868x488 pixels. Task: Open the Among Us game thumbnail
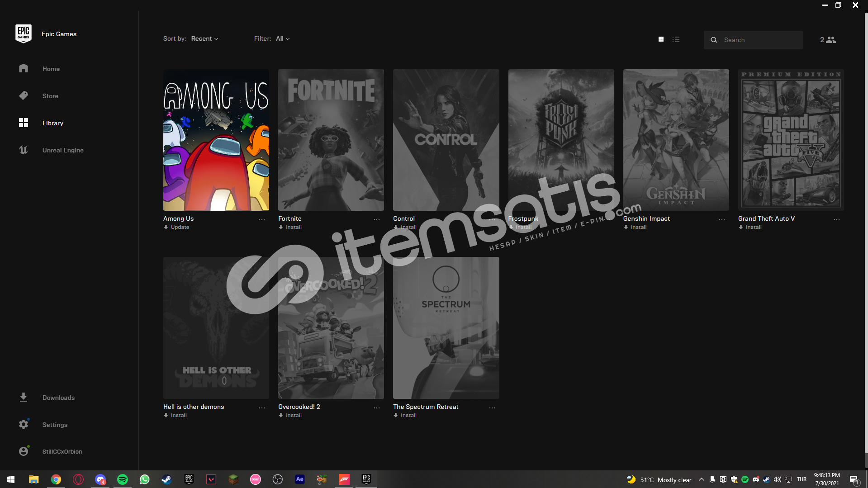click(216, 140)
